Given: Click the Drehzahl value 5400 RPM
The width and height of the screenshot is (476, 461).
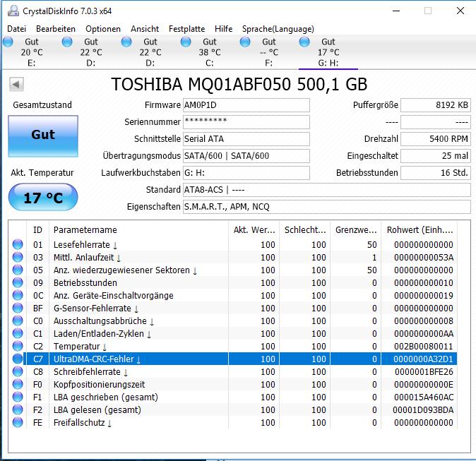Looking at the screenshot, I should point(436,139).
